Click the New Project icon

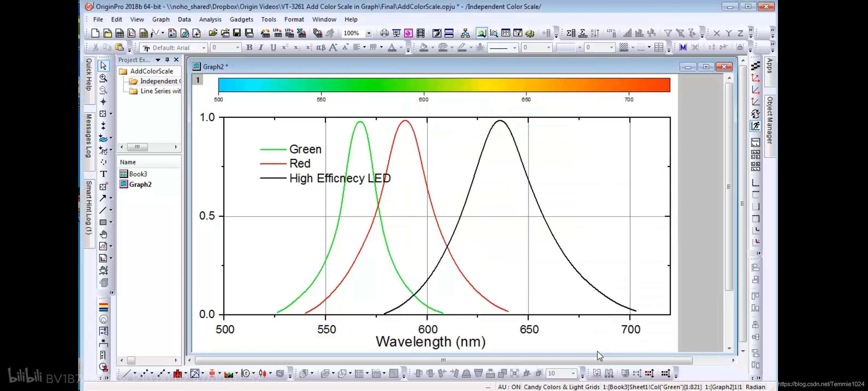[95, 33]
